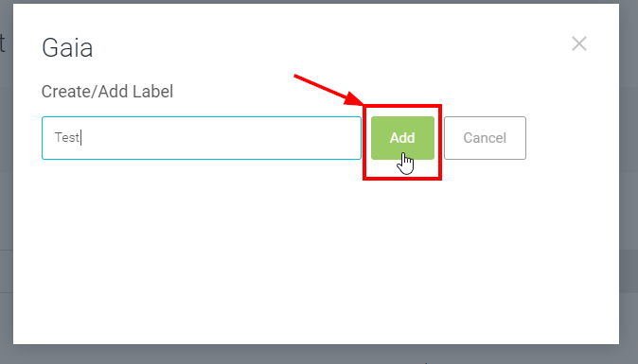Focus the label name input field
The height and width of the screenshot is (364, 638).
[202, 138]
